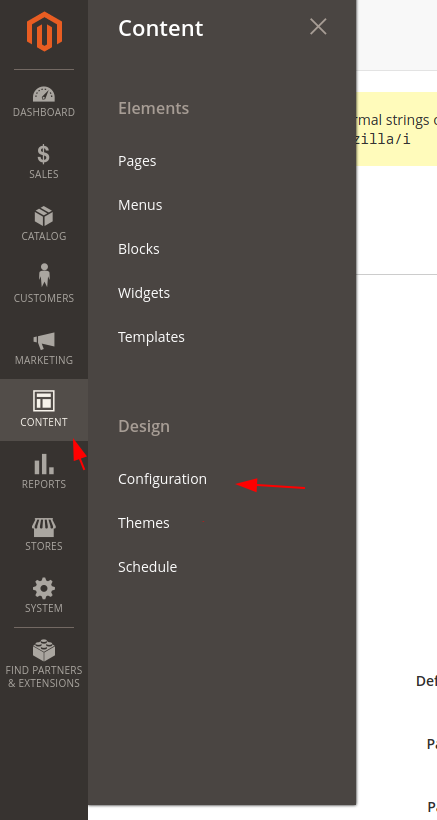Open the Blocks item
Viewport: 437px width, 820px height.
139,249
